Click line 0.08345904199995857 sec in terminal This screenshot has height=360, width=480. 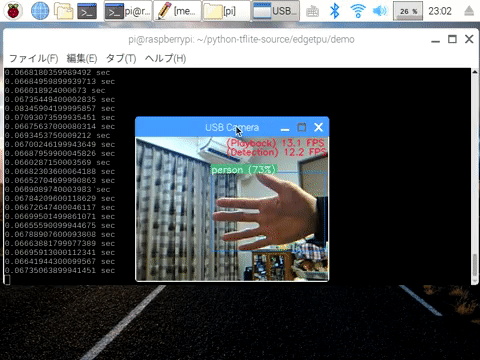coord(60,108)
